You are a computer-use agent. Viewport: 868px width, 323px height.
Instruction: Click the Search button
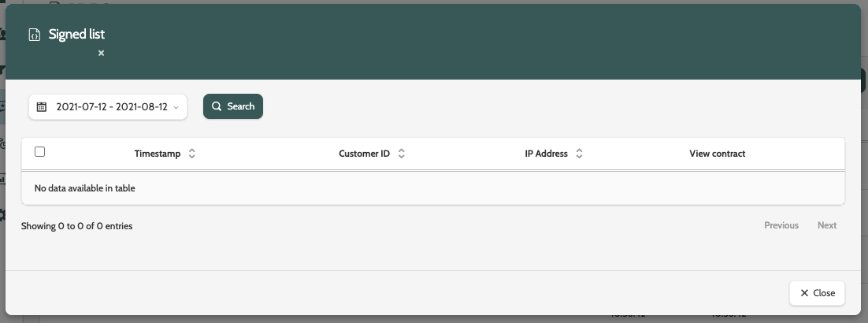(233, 106)
